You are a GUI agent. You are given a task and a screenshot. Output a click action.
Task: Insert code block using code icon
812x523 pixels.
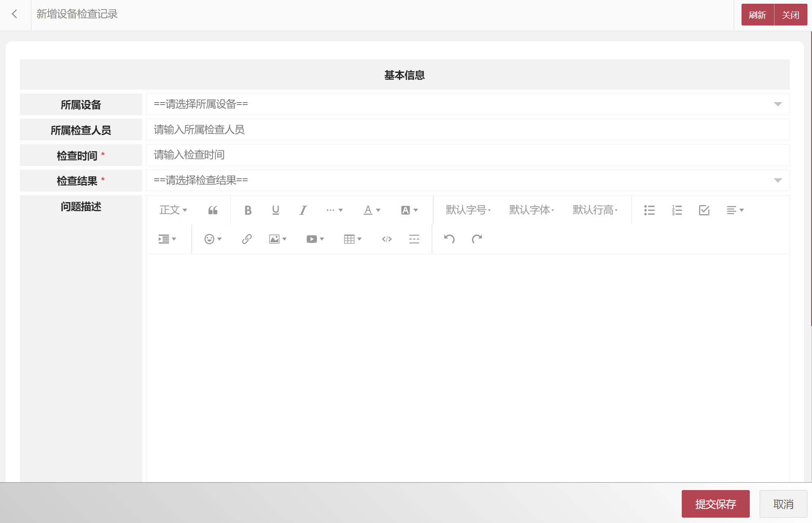pyautogui.click(x=387, y=239)
